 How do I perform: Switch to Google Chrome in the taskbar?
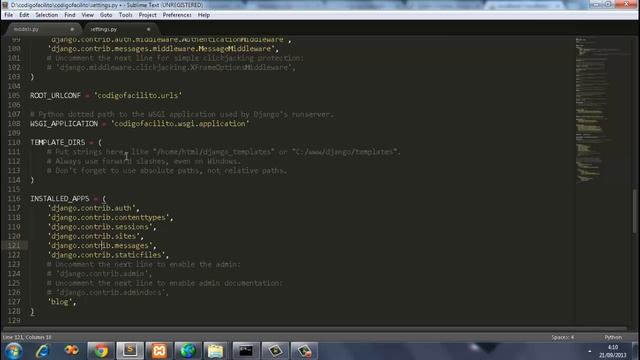[101, 351]
